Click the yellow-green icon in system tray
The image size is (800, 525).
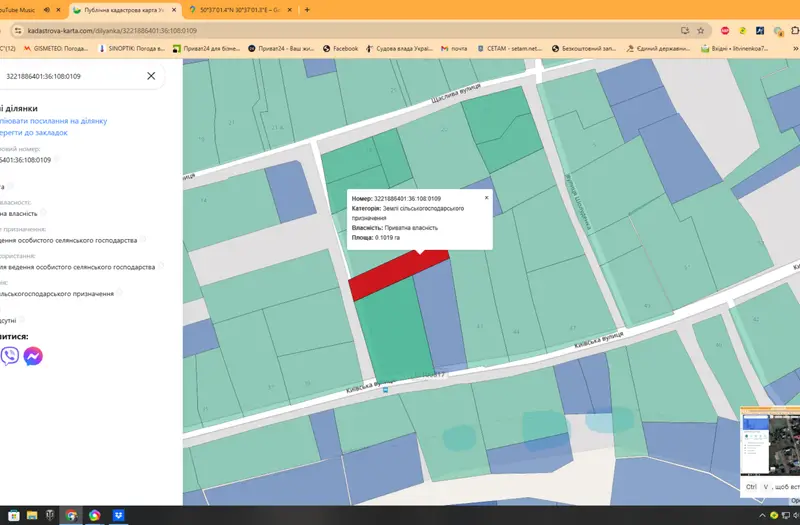(774, 515)
